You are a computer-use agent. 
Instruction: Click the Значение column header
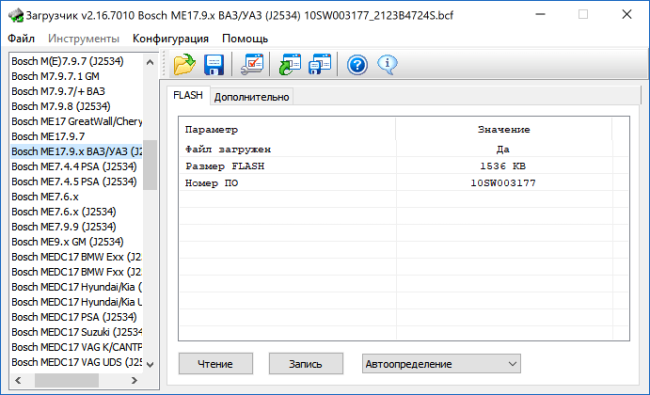pos(504,129)
